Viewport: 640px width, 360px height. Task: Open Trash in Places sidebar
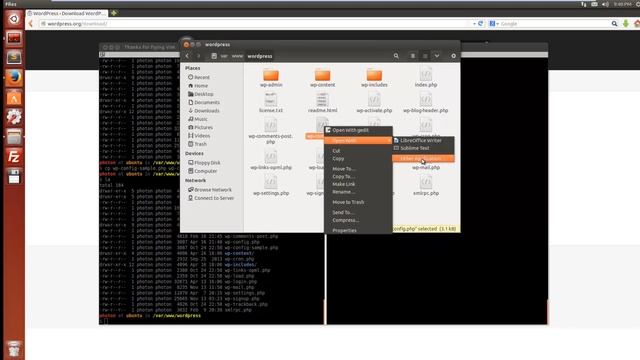[x=198, y=144]
